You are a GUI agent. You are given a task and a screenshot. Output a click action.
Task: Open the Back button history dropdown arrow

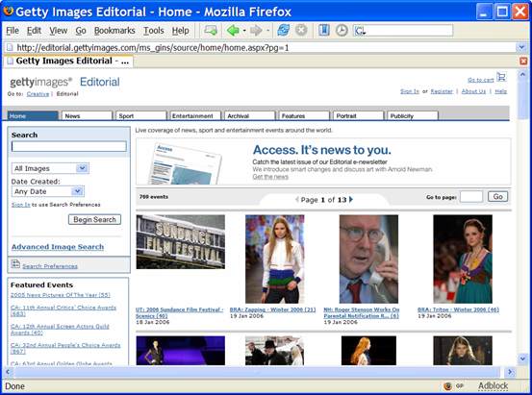244,31
